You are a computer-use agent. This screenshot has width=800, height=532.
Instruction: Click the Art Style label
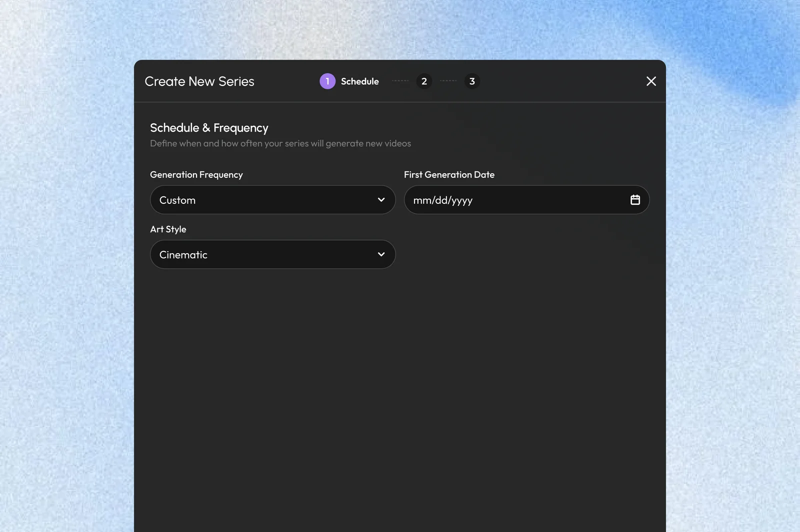click(168, 229)
